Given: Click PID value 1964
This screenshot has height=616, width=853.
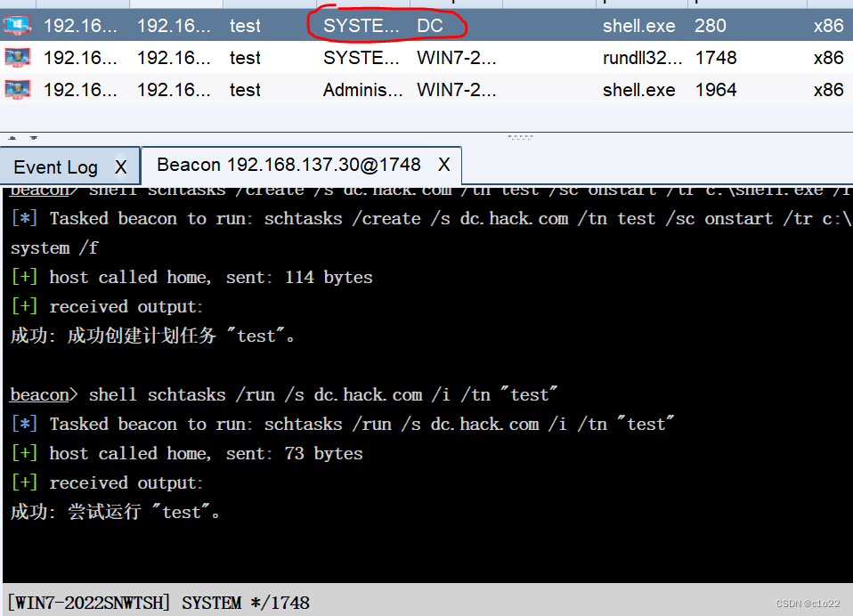Looking at the screenshot, I should (716, 90).
